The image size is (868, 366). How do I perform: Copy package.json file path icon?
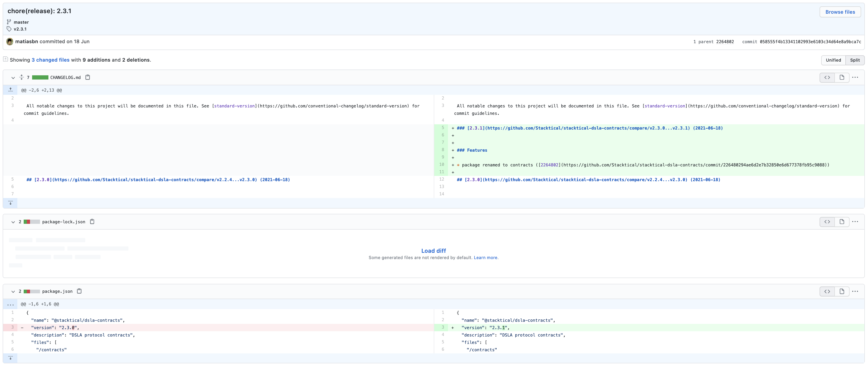(79, 291)
